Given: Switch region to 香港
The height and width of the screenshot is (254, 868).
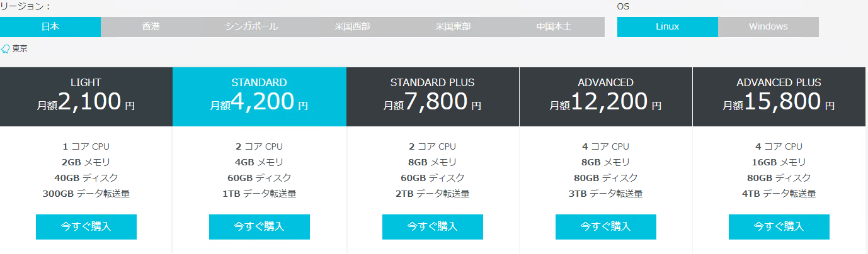Looking at the screenshot, I should [151, 27].
